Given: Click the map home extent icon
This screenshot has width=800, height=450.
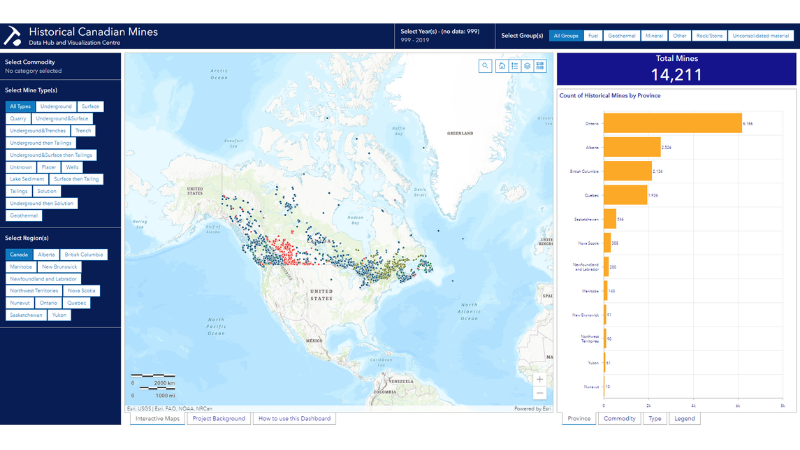Looking at the screenshot, I should coord(500,66).
